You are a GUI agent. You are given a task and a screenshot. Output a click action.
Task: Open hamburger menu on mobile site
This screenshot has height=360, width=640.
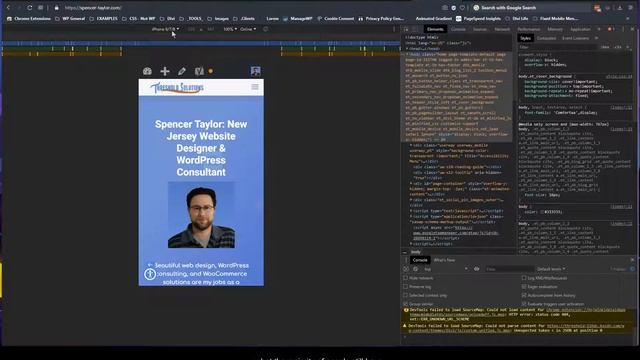click(255, 87)
